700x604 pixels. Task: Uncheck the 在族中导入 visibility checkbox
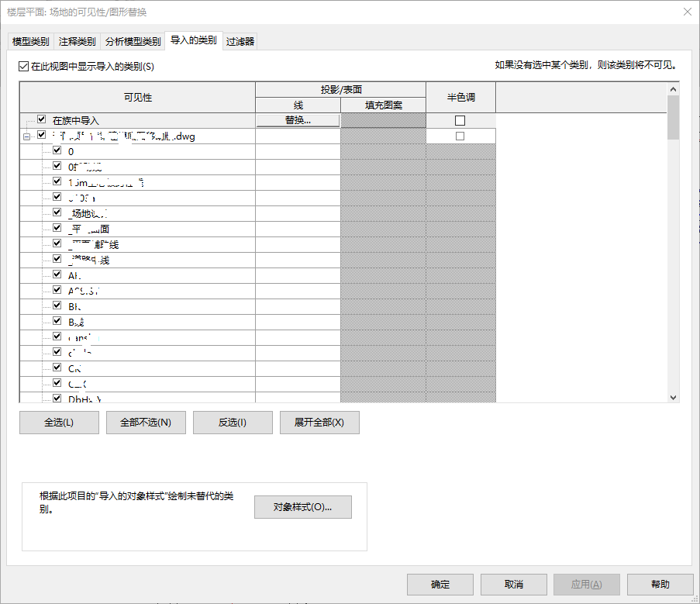point(41,120)
